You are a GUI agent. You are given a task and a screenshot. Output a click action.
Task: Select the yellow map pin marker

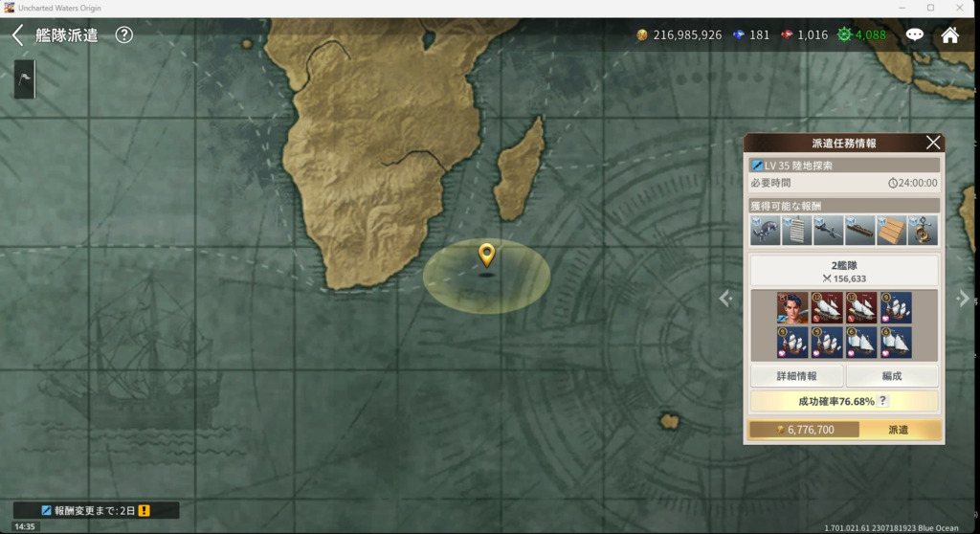tap(486, 255)
